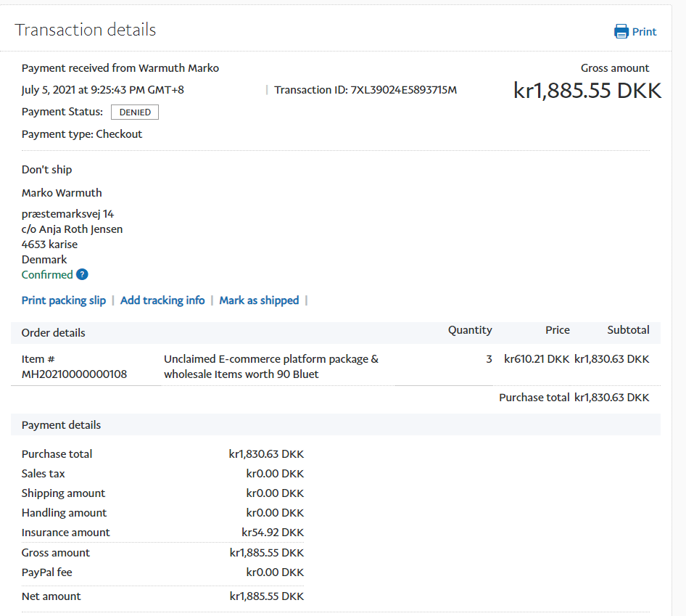The width and height of the screenshot is (686, 616).
Task: Open the Print packing slip link
Action: coord(64,300)
